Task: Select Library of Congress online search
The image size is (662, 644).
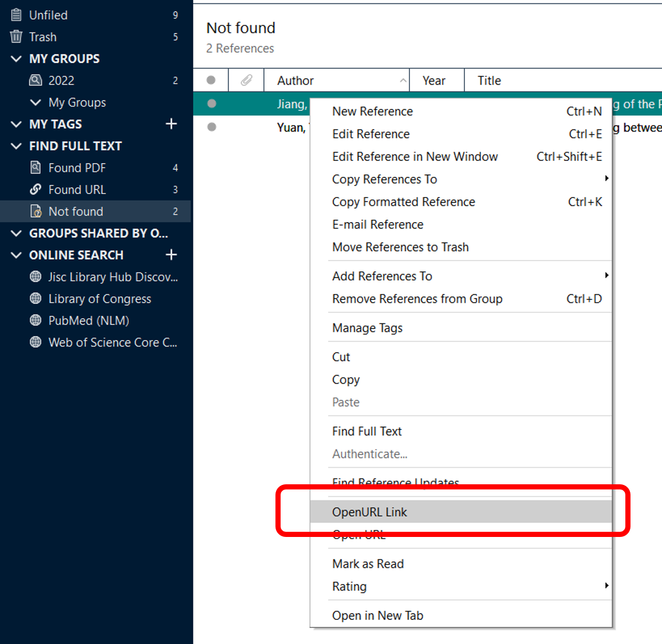Action: point(95,299)
